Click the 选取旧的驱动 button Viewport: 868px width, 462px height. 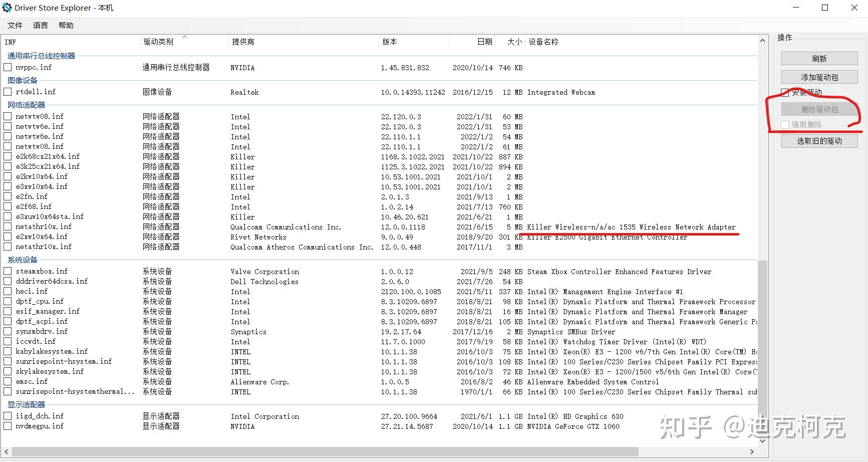(x=819, y=141)
